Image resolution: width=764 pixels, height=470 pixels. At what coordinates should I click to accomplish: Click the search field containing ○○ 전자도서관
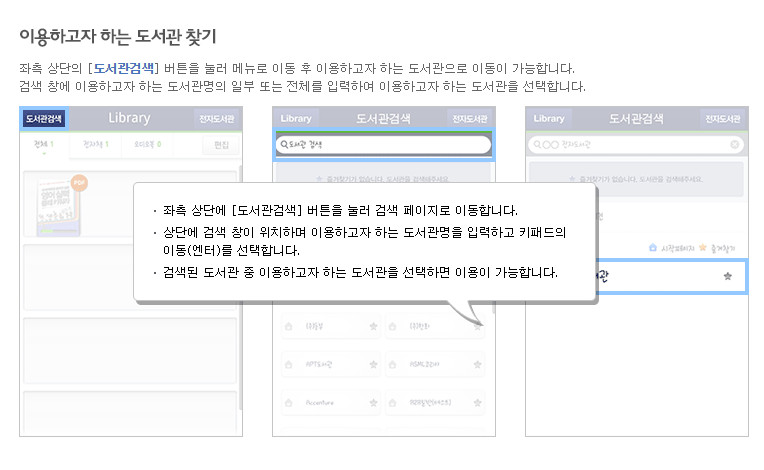point(636,145)
